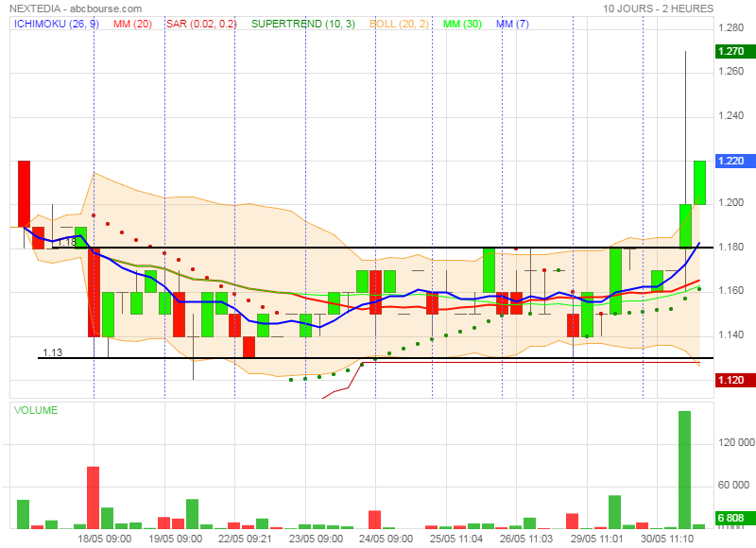This screenshot has height=548, width=756.
Task: Click the last green candle topping 1.220
Action: [699, 182]
